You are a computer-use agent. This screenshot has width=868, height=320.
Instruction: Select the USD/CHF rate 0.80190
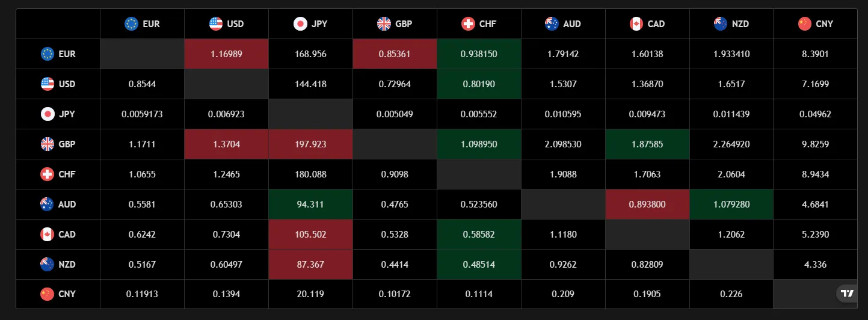tap(479, 84)
